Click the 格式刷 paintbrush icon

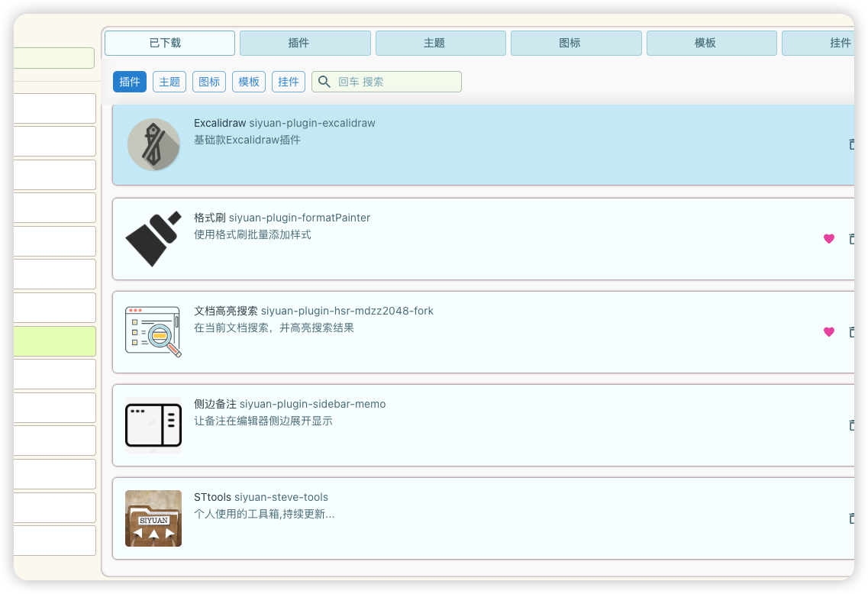153,238
